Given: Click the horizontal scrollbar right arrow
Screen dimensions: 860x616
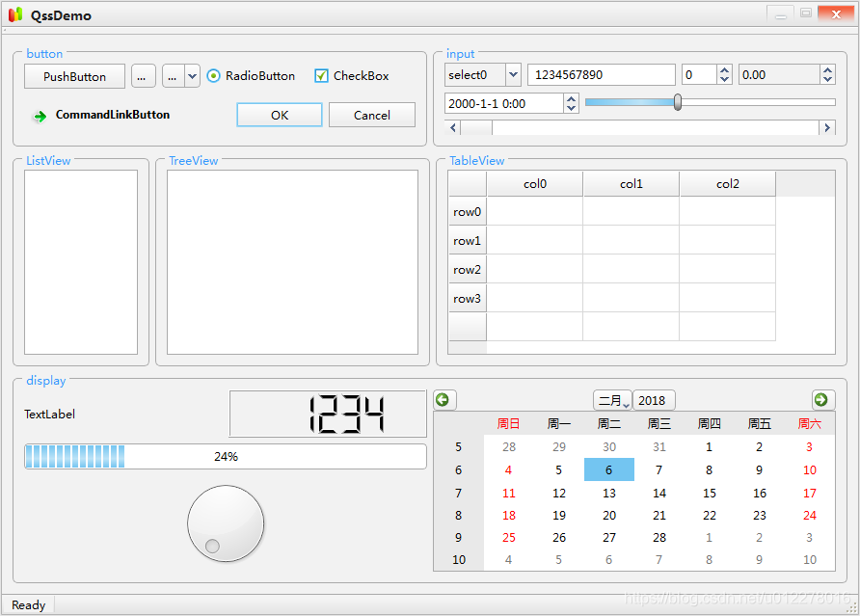Looking at the screenshot, I should 826,127.
